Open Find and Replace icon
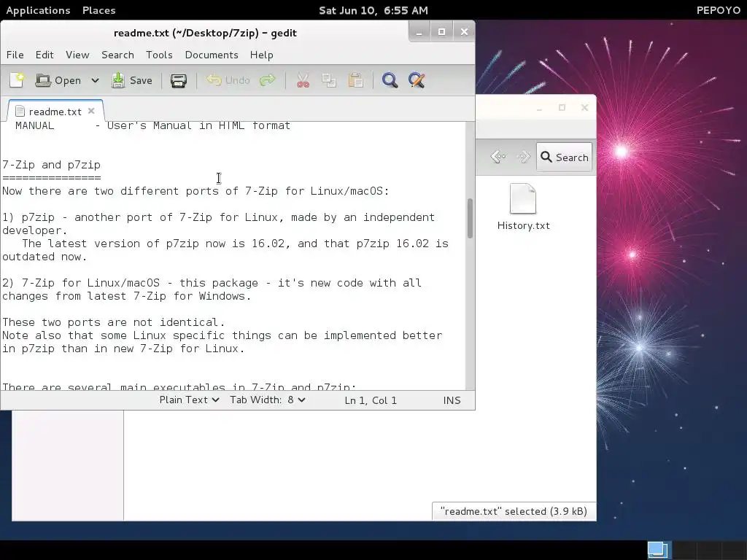The width and height of the screenshot is (747, 560). click(x=417, y=80)
